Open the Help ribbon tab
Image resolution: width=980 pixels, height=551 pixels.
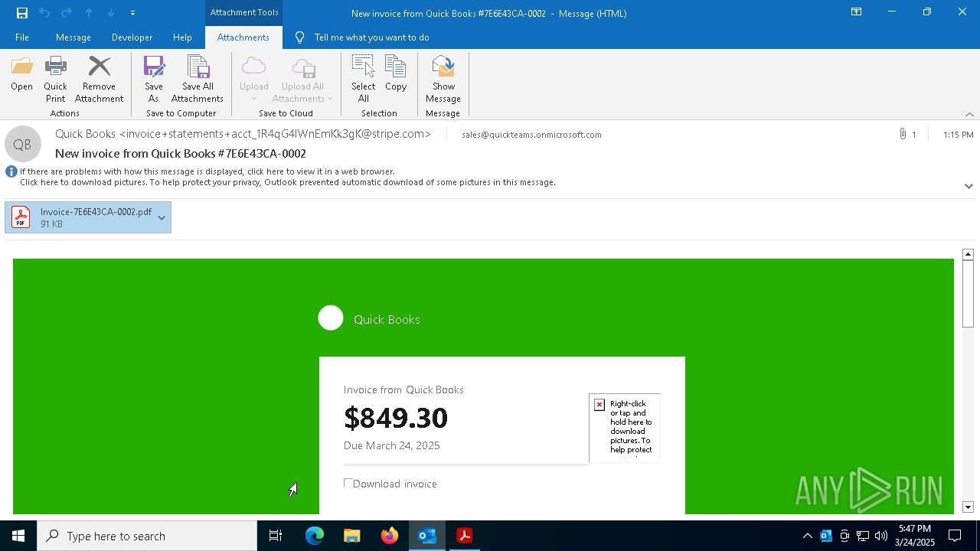pyautogui.click(x=182, y=37)
